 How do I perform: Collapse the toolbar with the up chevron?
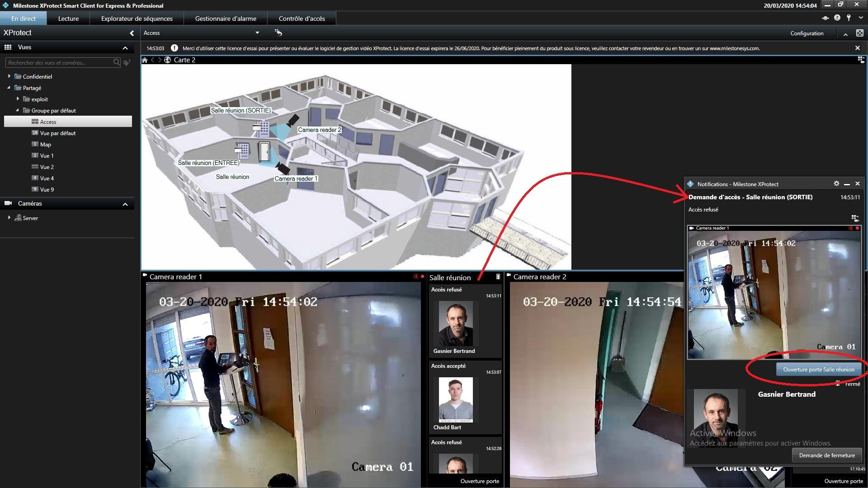point(845,34)
